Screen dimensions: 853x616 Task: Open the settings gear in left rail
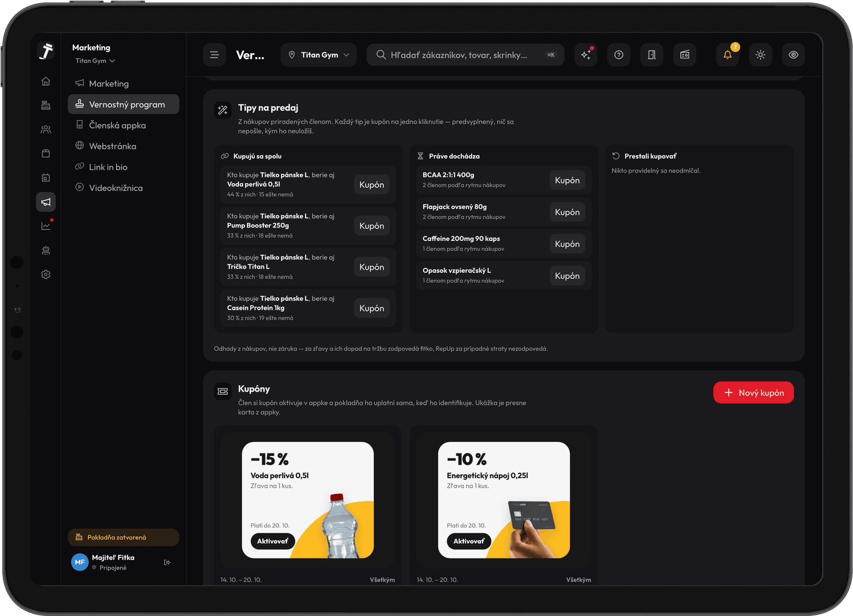click(46, 274)
